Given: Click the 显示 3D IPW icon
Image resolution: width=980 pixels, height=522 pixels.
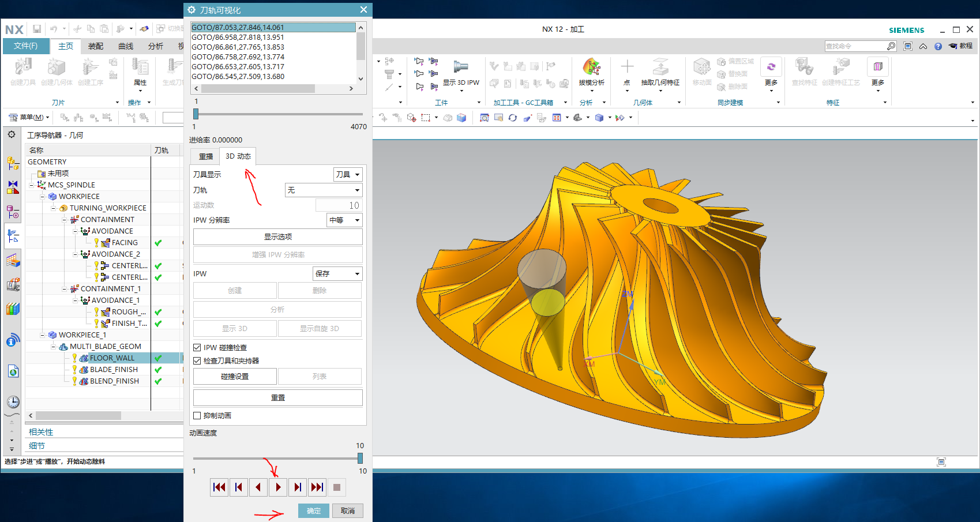Looking at the screenshot, I should (461, 67).
